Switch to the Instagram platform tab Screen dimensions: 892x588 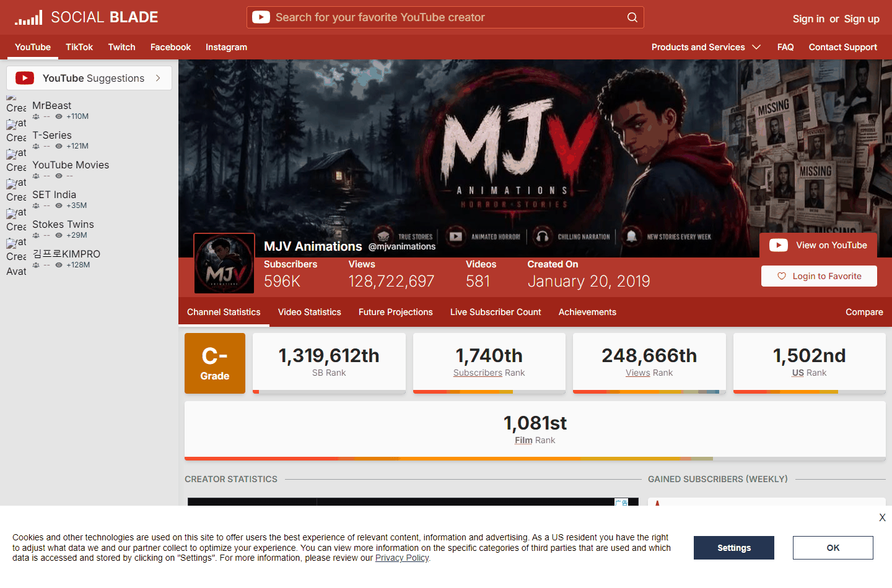pyautogui.click(x=226, y=47)
